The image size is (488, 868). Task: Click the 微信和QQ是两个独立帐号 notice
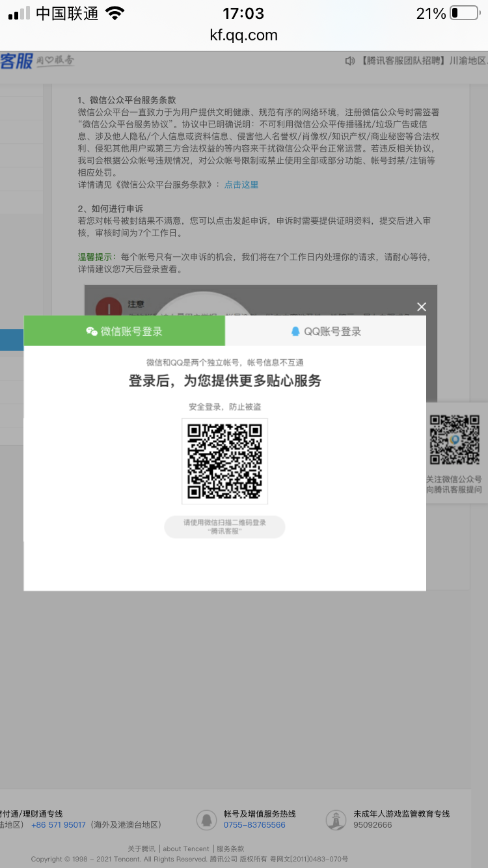pyautogui.click(x=224, y=362)
